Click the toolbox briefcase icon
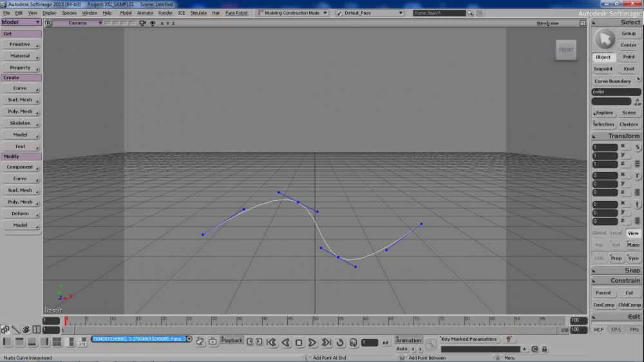This screenshot has width=644, height=362. tap(213, 341)
